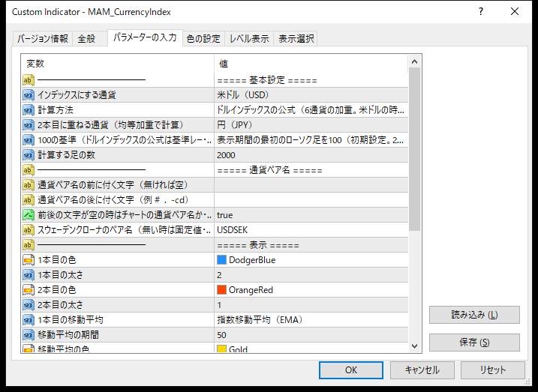Close the Custom Indicator dialog
The height and width of the screenshot is (392, 538).
tap(515, 12)
